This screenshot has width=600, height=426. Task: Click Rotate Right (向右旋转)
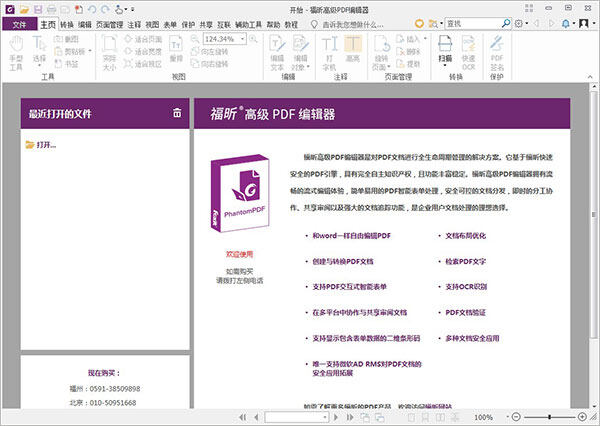(x=209, y=64)
